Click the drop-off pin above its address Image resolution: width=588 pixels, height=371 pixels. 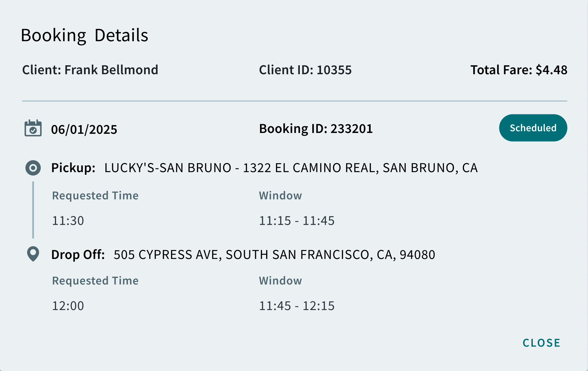[33, 254]
